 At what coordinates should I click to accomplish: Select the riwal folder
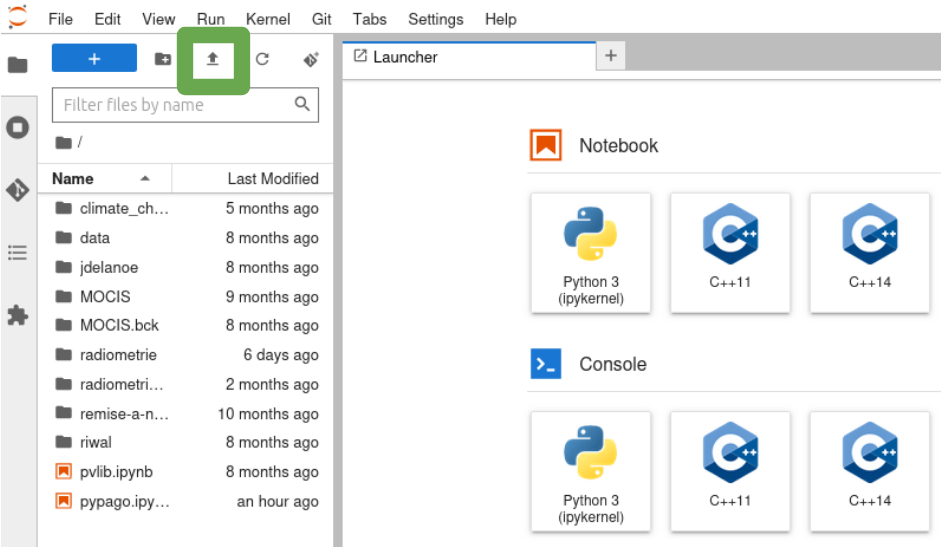pyautogui.click(x=186, y=443)
